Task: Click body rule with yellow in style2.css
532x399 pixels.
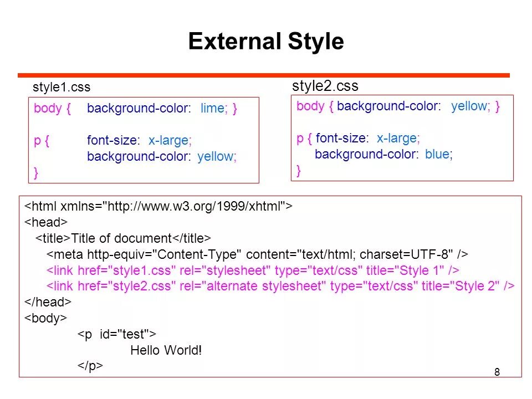Action: 398,106
